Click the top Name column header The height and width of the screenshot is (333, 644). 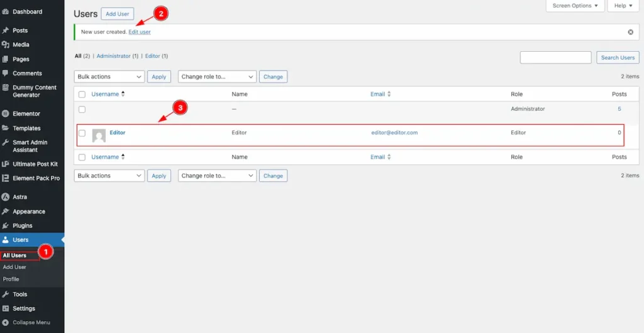(240, 94)
